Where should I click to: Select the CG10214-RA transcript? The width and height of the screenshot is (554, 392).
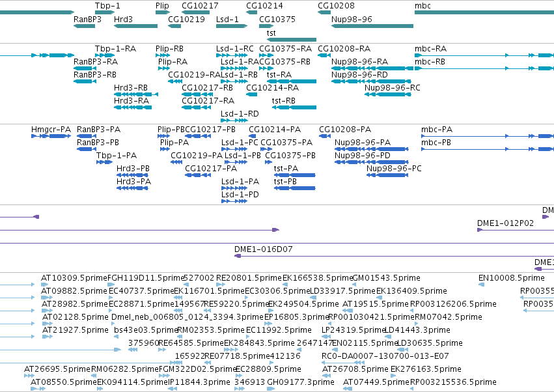[x=251, y=94]
